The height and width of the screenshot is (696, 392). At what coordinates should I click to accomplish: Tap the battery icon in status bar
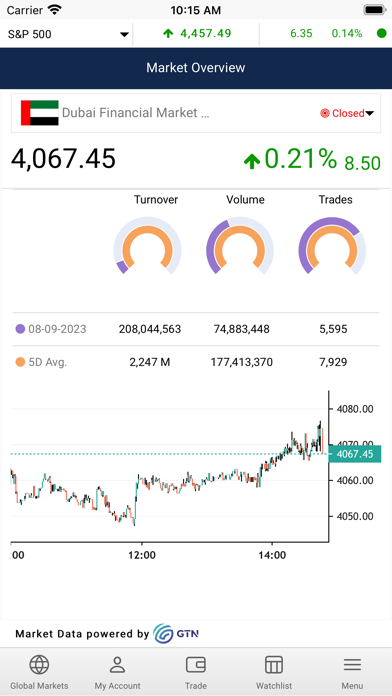pos(375,9)
